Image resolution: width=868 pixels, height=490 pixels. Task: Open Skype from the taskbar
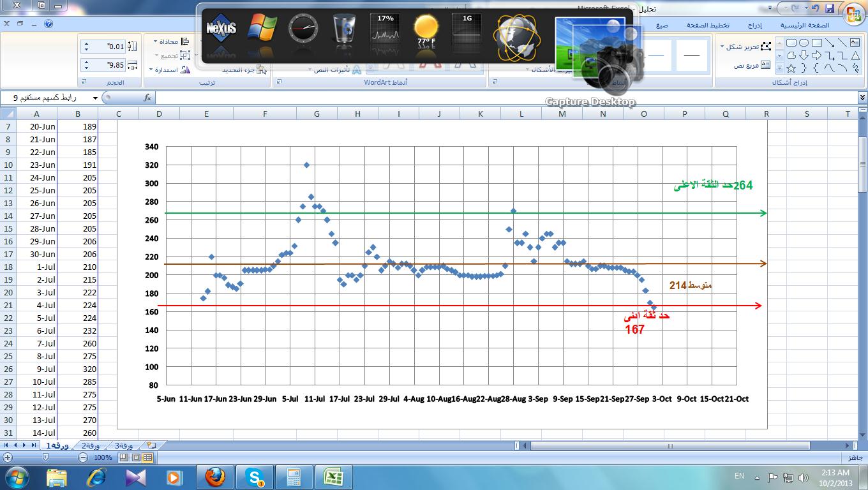click(x=255, y=477)
